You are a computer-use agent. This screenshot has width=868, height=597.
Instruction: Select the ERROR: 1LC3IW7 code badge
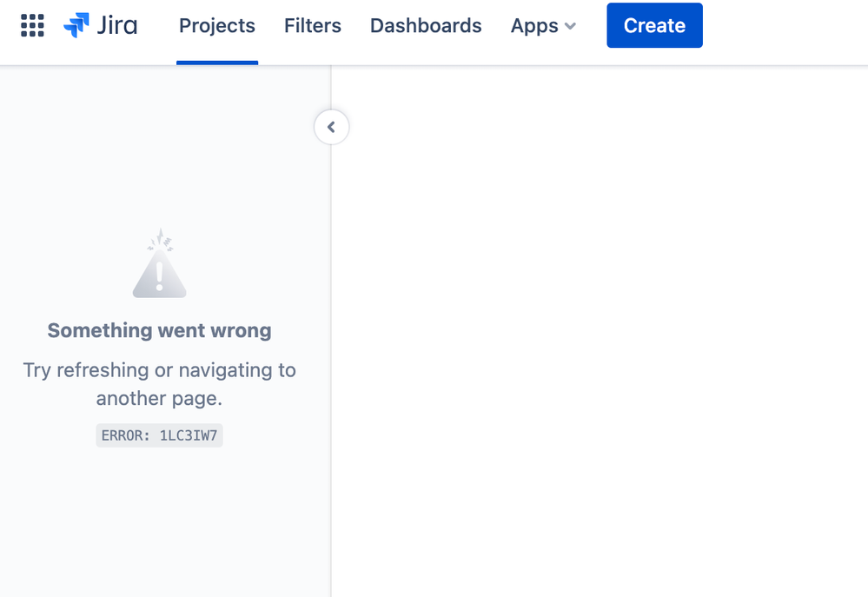point(159,434)
